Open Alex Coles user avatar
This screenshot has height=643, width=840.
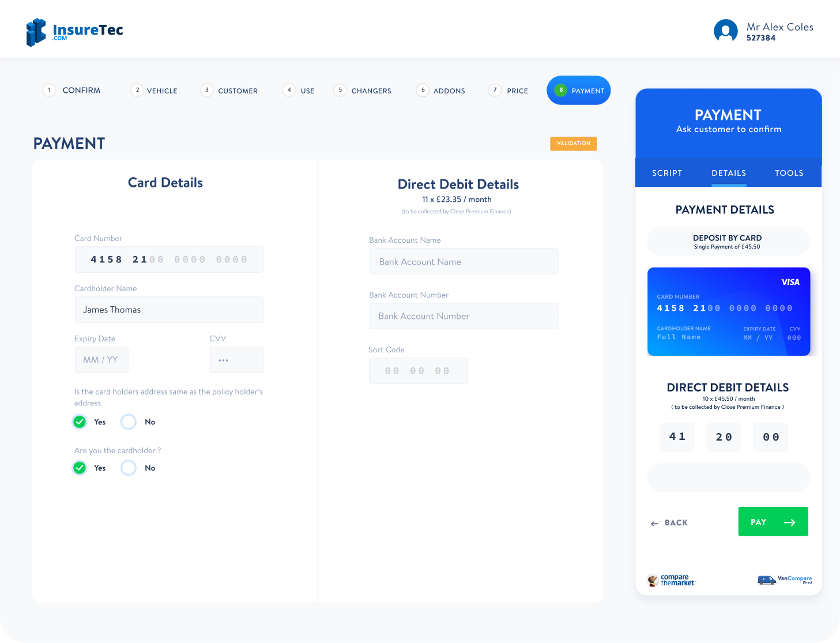pos(726,31)
